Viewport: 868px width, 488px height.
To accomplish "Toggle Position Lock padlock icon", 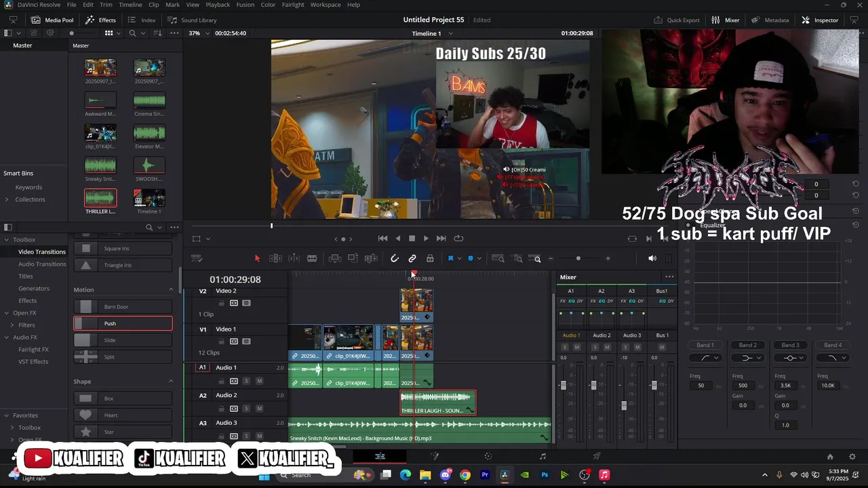I will click(x=430, y=258).
